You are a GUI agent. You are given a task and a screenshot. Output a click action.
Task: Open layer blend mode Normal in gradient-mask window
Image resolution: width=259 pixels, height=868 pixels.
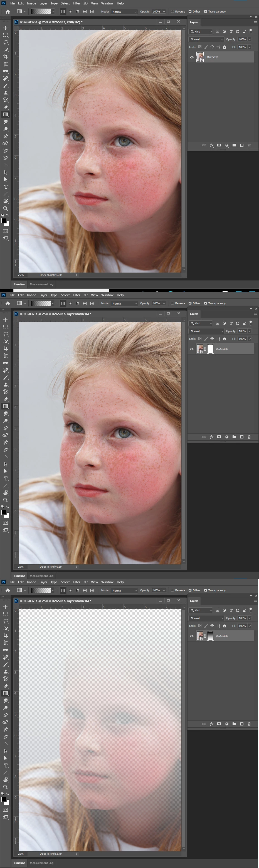[x=206, y=618]
